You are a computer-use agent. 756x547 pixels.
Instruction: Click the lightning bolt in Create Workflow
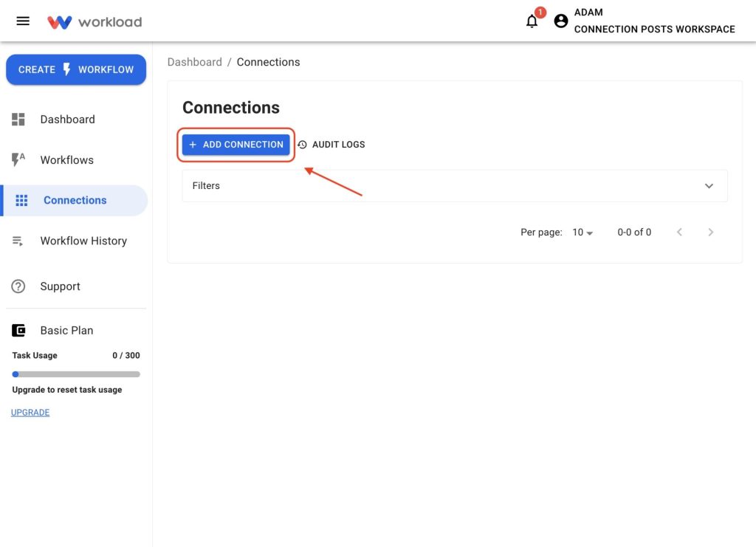coord(67,69)
